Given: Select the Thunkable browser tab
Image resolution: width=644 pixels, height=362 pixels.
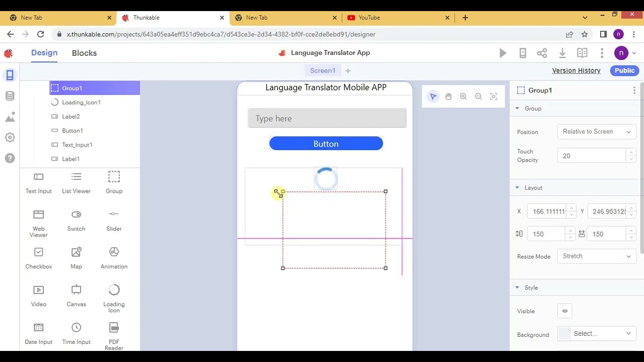Looking at the screenshot, I should (172, 18).
